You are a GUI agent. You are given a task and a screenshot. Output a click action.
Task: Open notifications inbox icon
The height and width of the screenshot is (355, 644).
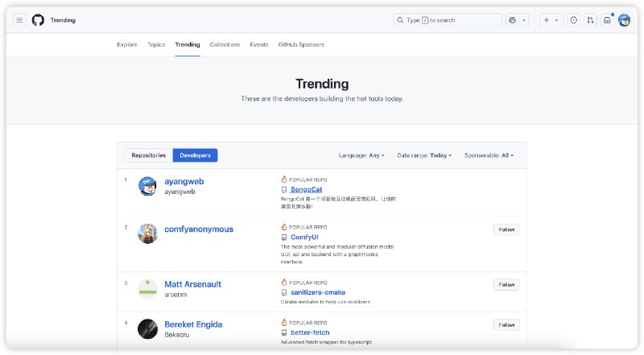click(x=607, y=20)
